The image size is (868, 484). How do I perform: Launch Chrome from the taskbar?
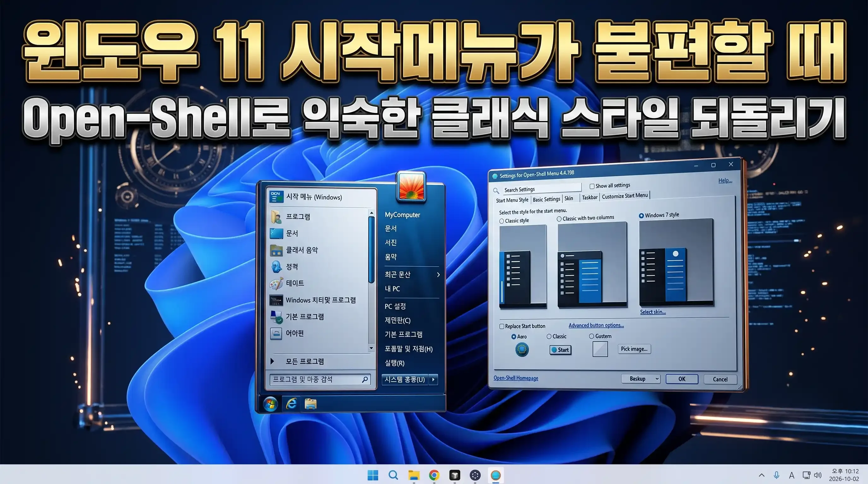pyautogui.click(x=434, y=475)
